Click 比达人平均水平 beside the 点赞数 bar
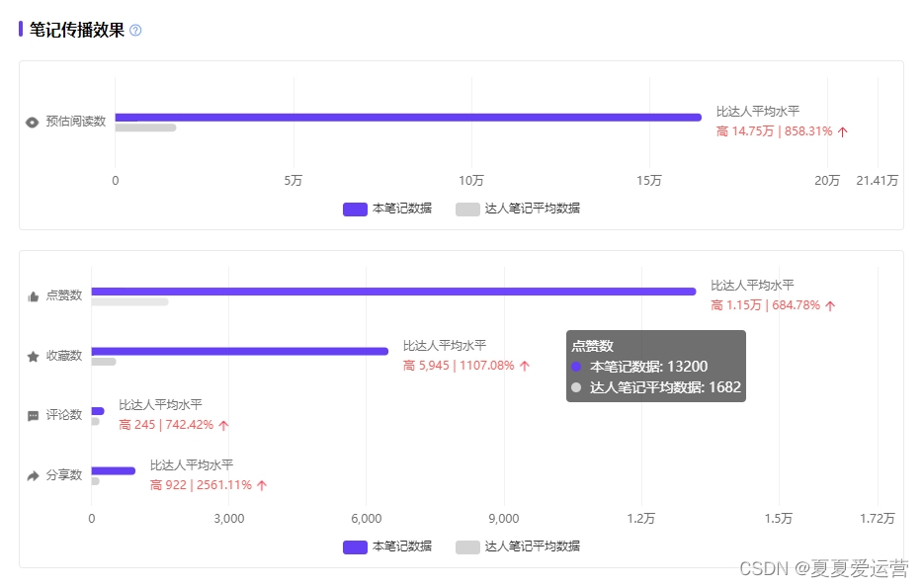This screenshot has width=924, height=587. 752,286
